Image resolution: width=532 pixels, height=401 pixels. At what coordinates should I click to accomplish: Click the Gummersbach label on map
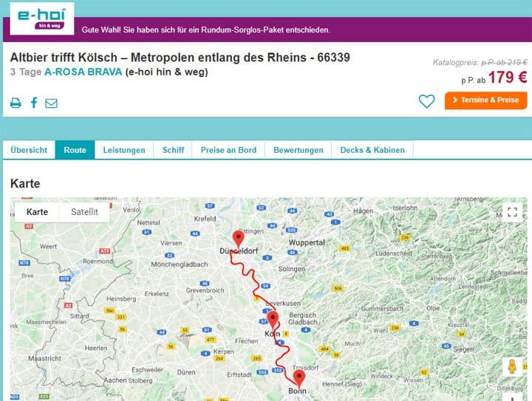[x=382, y=309]
